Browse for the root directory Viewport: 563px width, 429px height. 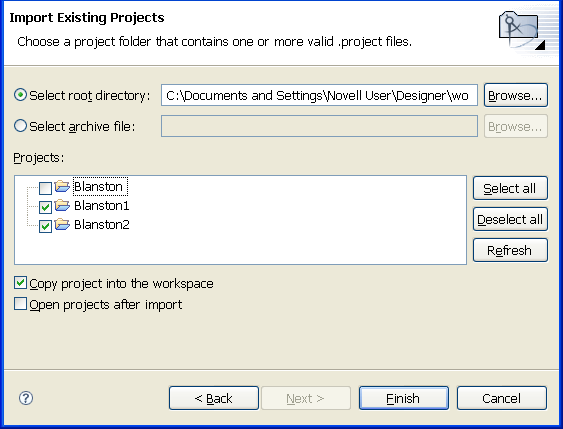click(x=516, y=95)
